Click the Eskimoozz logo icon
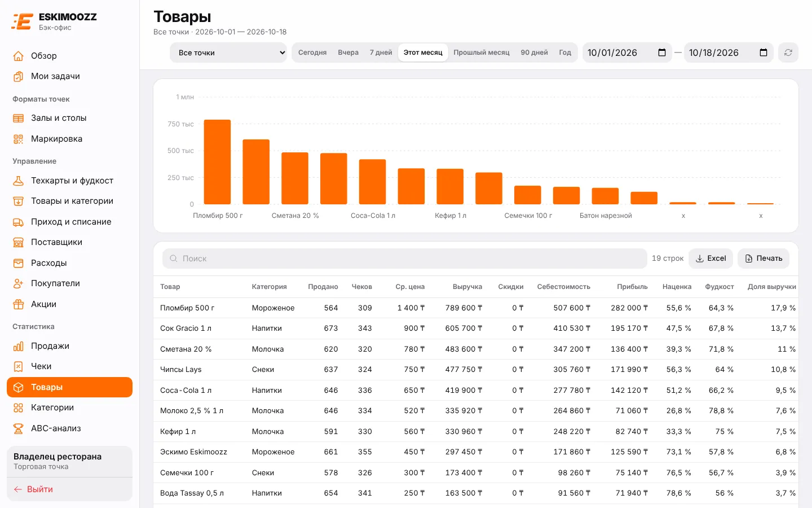The height and width of the screenshot is (508, 812). pos(23,21)
